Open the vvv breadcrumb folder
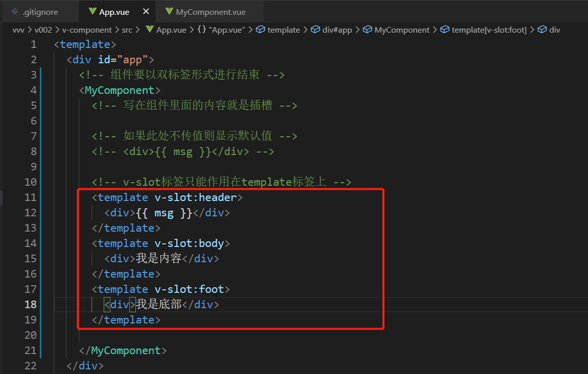Image resolution: width=588 pixels, height=374 pixels. click(18, 30)
